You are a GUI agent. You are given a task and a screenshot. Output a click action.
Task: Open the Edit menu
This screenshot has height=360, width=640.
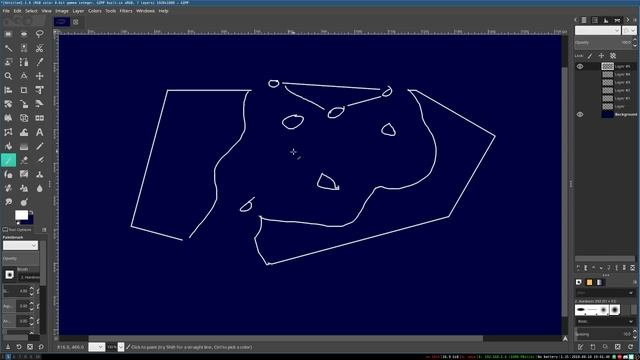click(x=17, y=11)
